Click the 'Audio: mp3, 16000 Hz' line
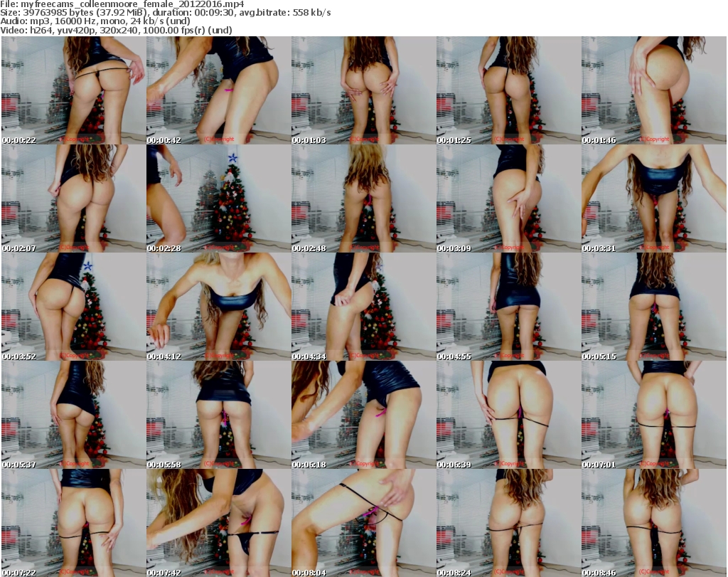 (95, 21)
